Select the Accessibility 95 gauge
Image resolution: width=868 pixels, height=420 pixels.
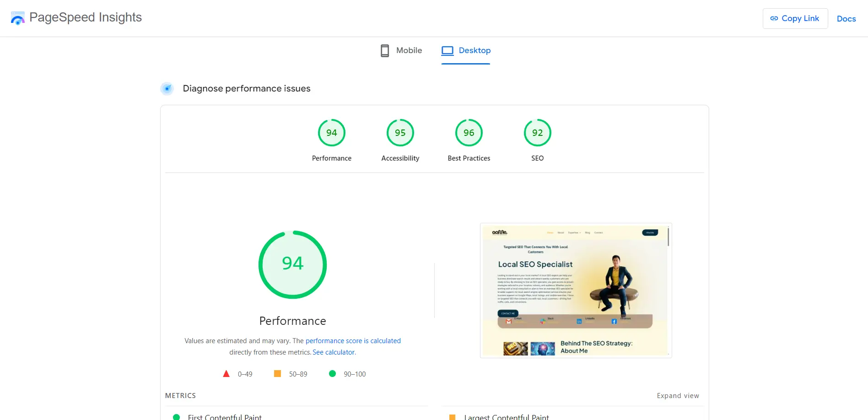(x=400, y=133)
